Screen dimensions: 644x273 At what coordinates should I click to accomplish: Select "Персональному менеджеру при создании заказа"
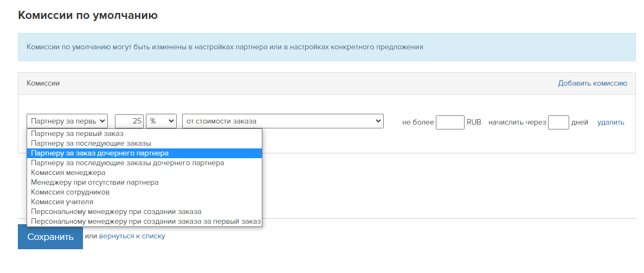pyautogui.click(x=144, y=212)
